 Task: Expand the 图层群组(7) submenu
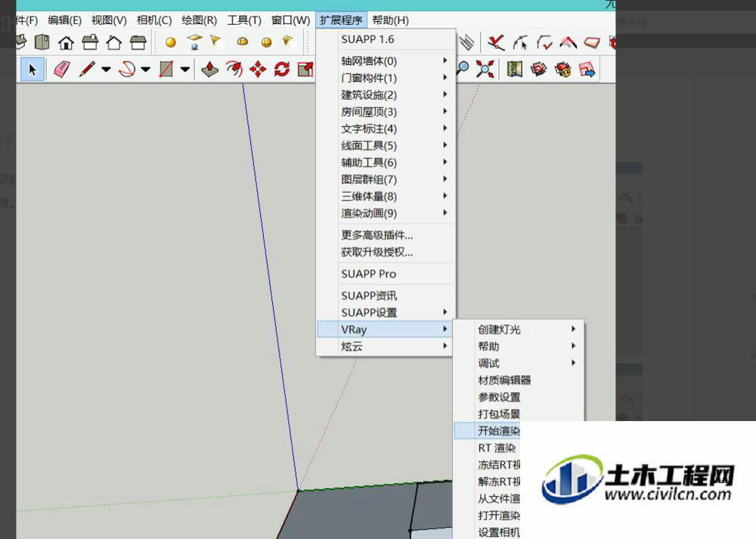tap(386, 179)
